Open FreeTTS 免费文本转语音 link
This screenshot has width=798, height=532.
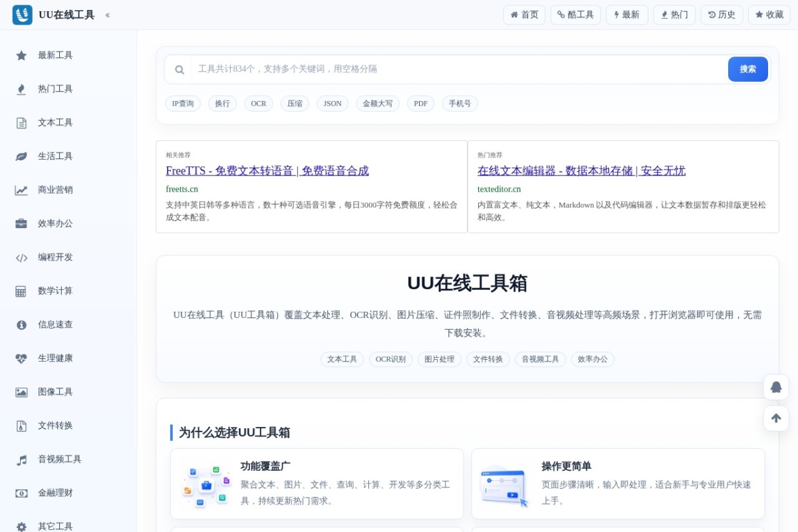267,171
